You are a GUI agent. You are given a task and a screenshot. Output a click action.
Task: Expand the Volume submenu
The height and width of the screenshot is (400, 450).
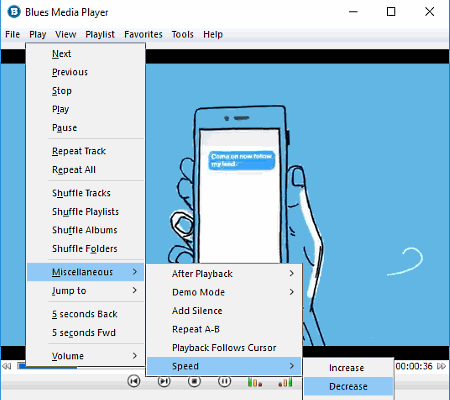(85, 356)
